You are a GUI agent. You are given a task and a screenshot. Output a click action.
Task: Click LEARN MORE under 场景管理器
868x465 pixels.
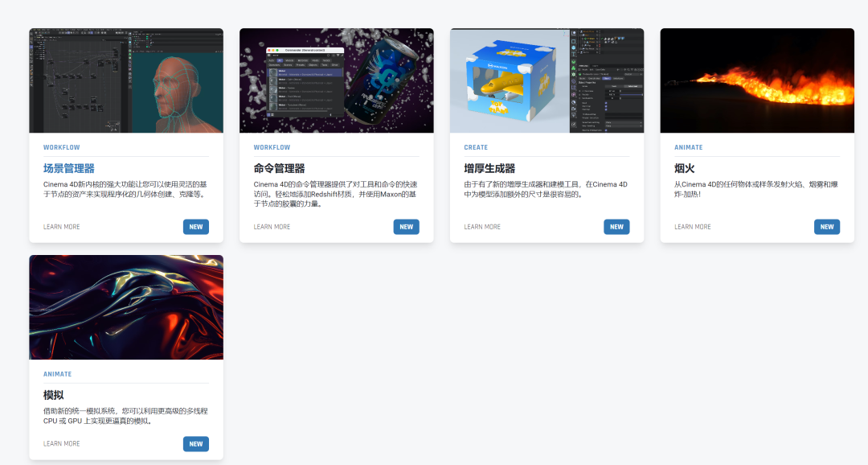(61, 227)
